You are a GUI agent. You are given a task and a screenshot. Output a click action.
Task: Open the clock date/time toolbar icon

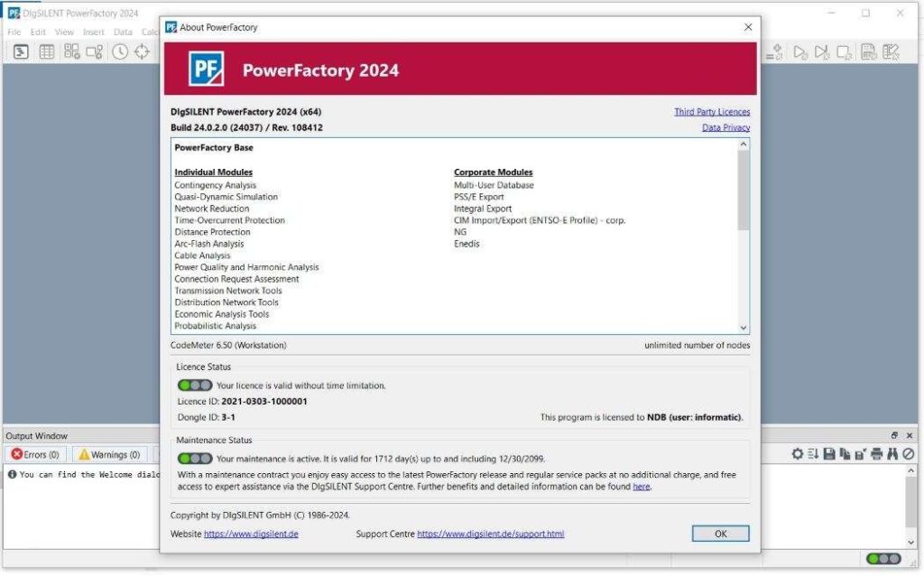tap(120, 51)
